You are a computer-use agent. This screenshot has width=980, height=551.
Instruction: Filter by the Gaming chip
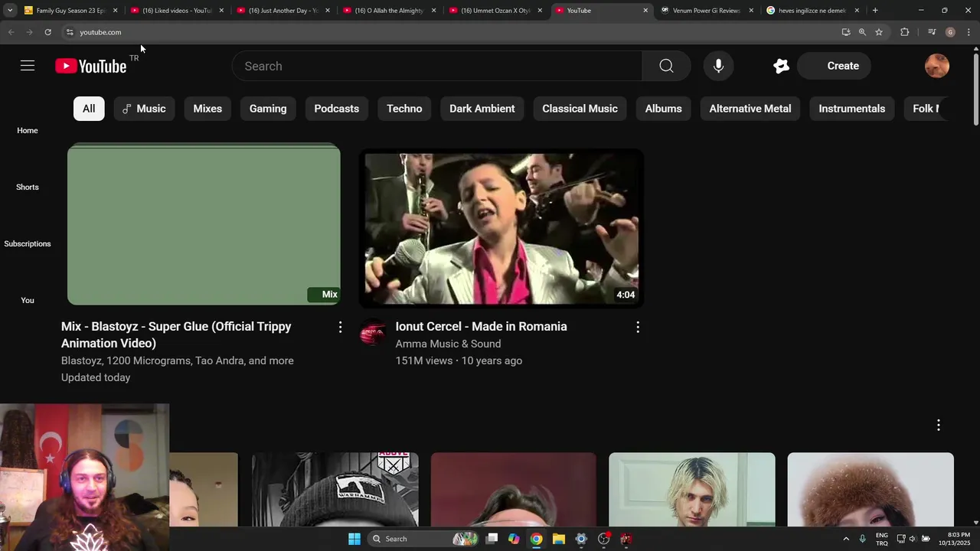[x=268, y=109]
